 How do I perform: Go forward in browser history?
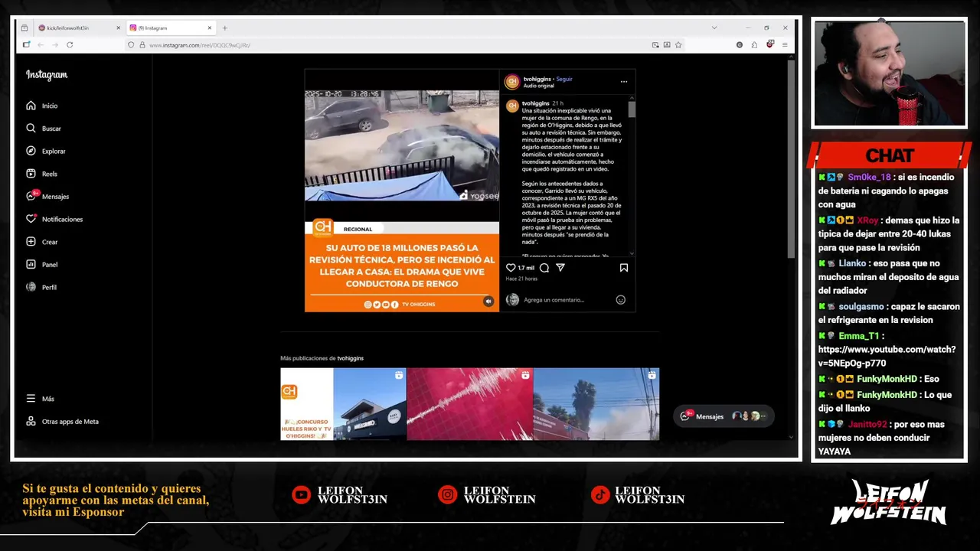(x=55, y=44)
